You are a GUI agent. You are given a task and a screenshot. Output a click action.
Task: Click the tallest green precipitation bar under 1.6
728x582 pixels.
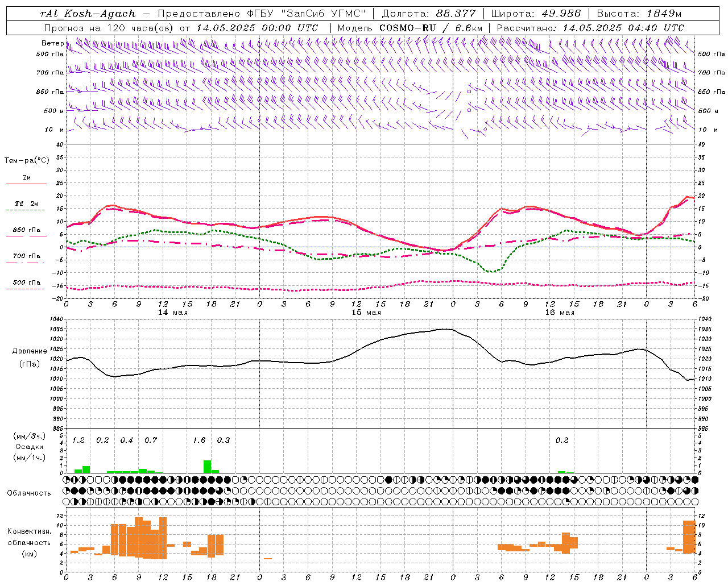(x=208, y=467)
